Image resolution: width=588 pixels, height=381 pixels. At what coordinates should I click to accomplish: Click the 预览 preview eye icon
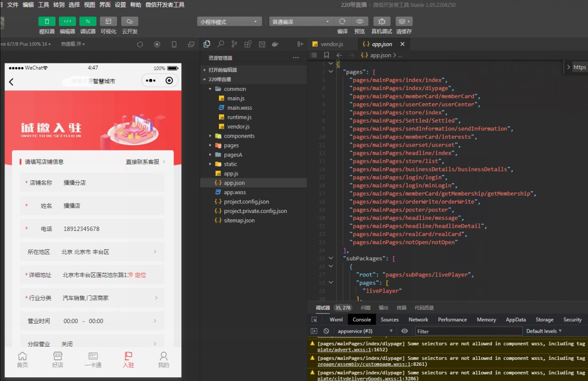[x=360, y=22]
